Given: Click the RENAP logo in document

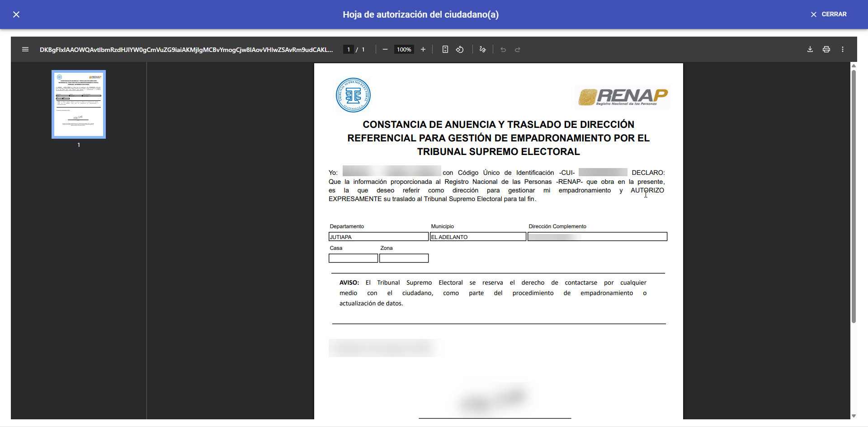Looking at the screenshot, I should coord(623,97).
